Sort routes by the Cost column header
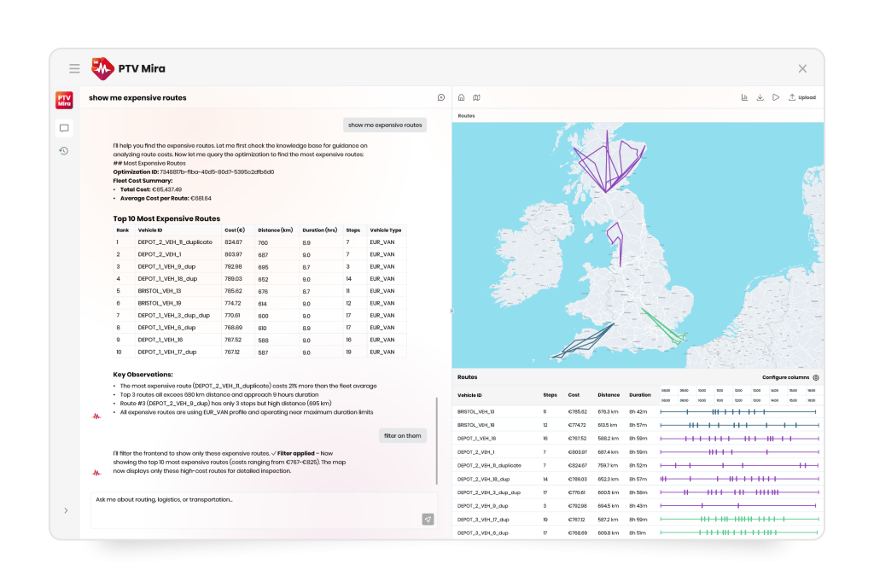This screenshot has height=588, width=874. pyautogui.click(x=574, y=395)
